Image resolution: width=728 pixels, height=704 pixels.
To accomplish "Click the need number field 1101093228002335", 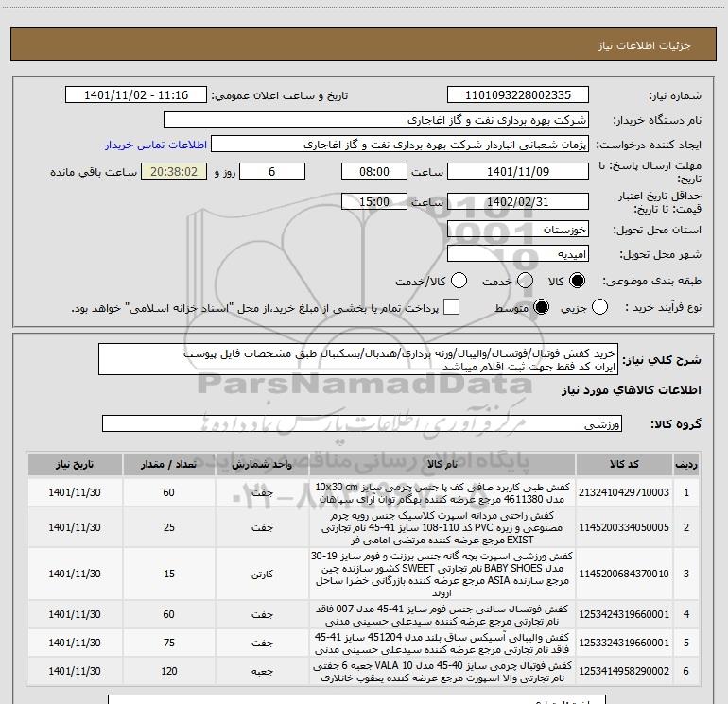I will tap(518, 95).
